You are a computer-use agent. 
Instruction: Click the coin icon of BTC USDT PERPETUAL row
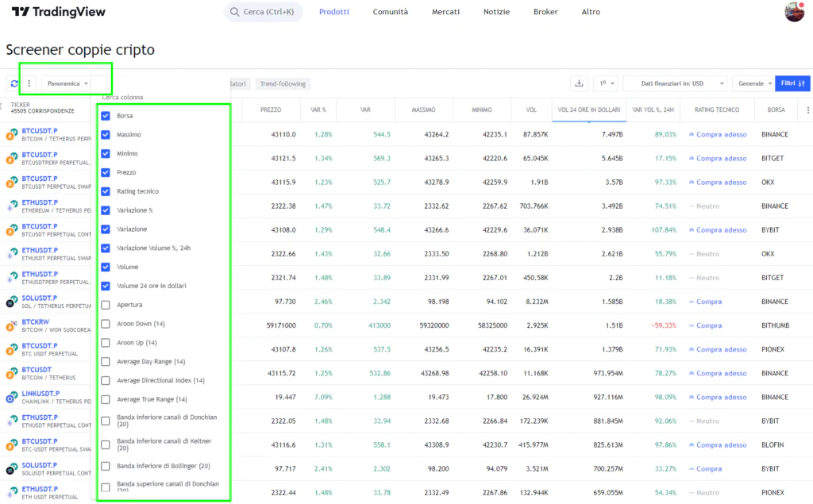tap(11, 349)
